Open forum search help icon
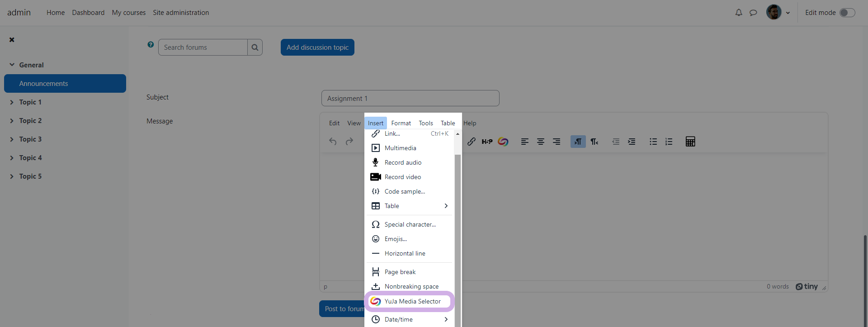The image size is (868, 327). tap(151, 44)
